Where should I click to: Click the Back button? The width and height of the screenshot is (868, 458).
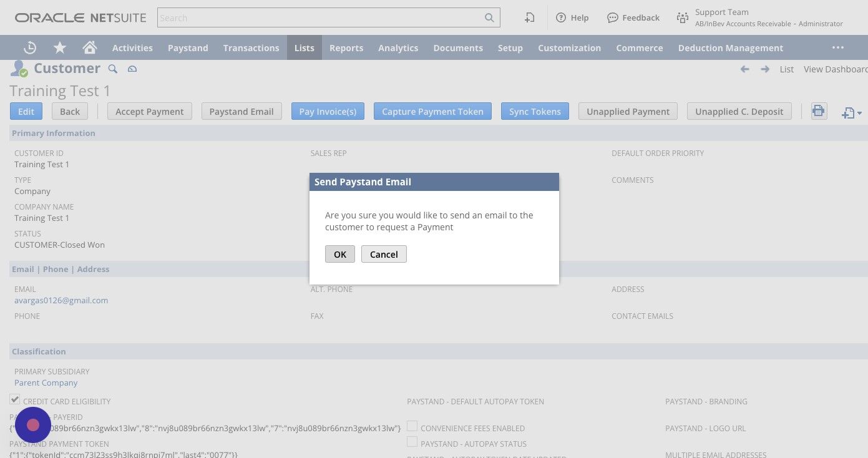coord(70,111)
